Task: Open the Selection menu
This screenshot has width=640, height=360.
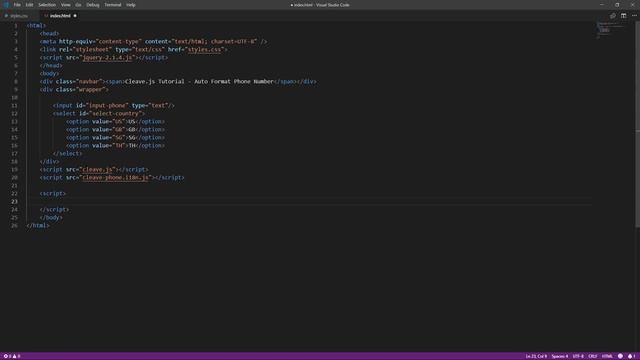Action: pos(47,5)
